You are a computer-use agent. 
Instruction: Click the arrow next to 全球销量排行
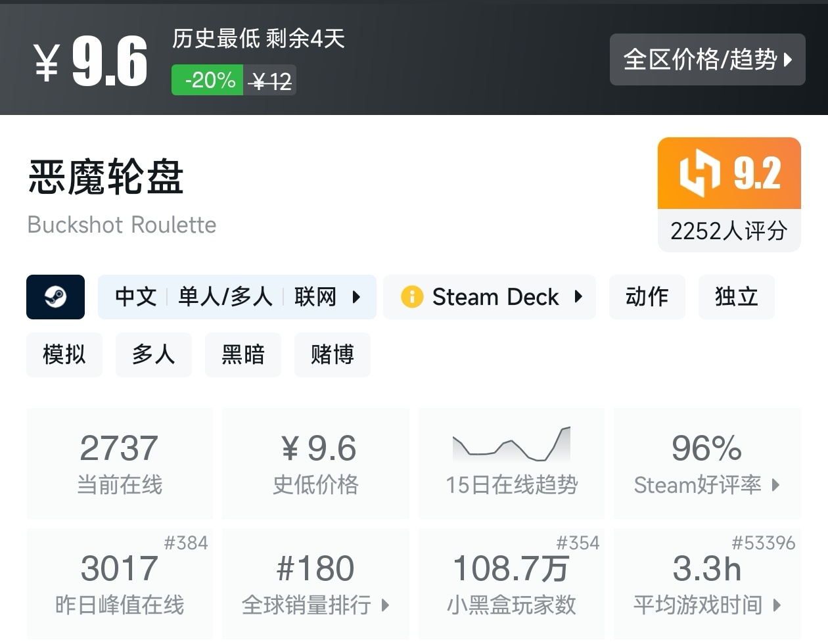coord(385,605)
